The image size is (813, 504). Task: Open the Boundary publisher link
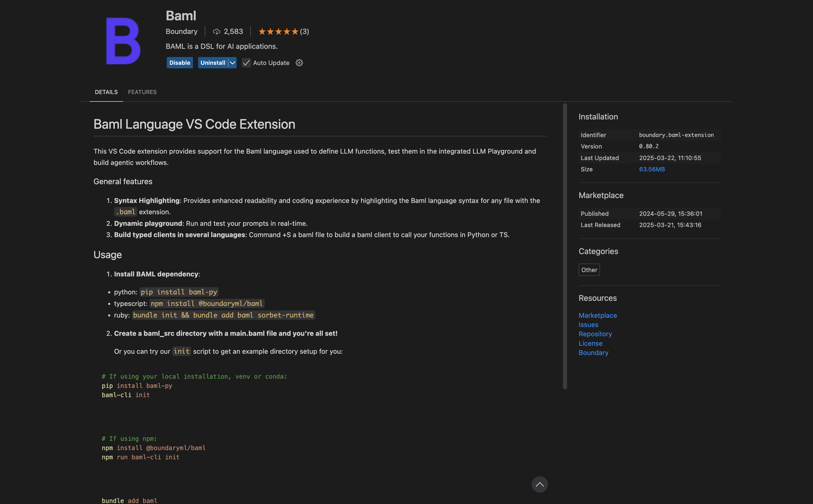point(181,32)
